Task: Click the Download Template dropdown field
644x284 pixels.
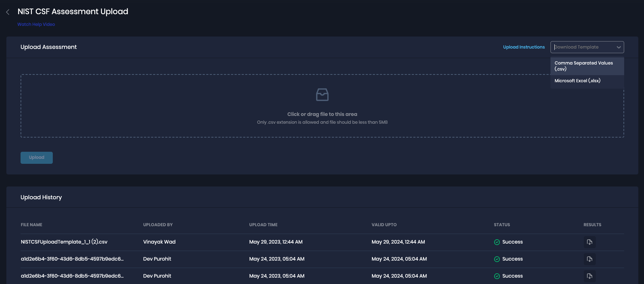Action: [587, 47]
